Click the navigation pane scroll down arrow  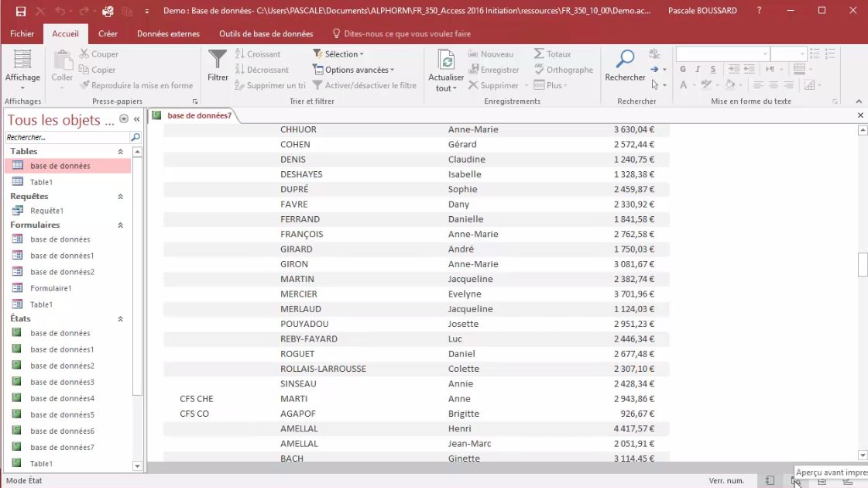click(x=137, y=466)
